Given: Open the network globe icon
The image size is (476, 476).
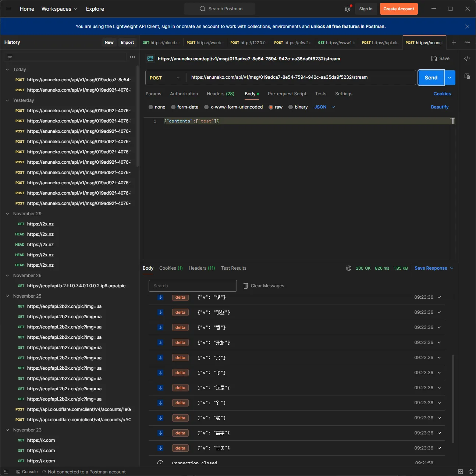Looking at the screenshot, I should pyautogui.click(x=348, y=268).
